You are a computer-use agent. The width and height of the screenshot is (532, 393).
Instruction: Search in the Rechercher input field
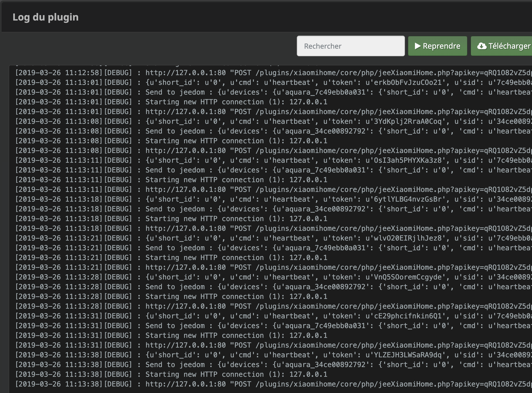[351, 46]
